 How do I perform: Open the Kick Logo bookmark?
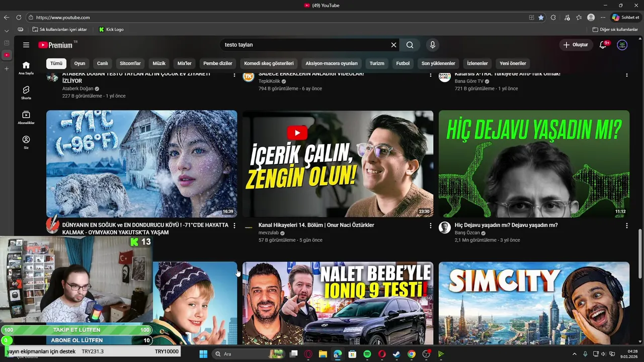pyautogui.click(x=111, y=30)
